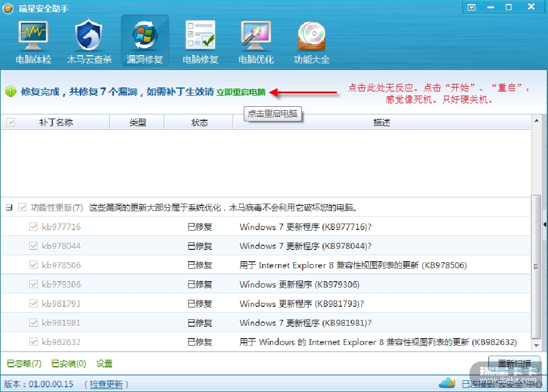548x392 pixels.
Task: Toggle the select-all checkbox in table header
Action: click(11, 122)
